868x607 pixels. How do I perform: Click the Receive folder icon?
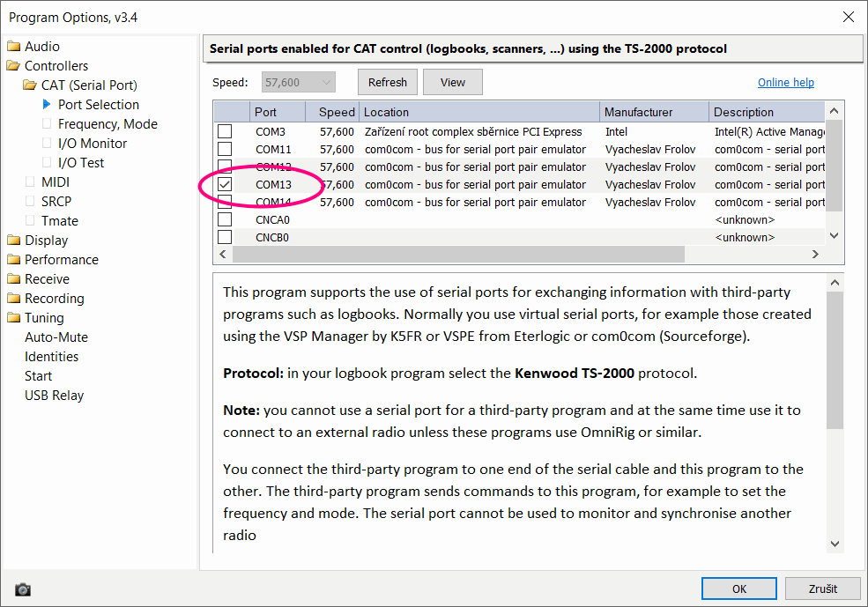[14, 278]
